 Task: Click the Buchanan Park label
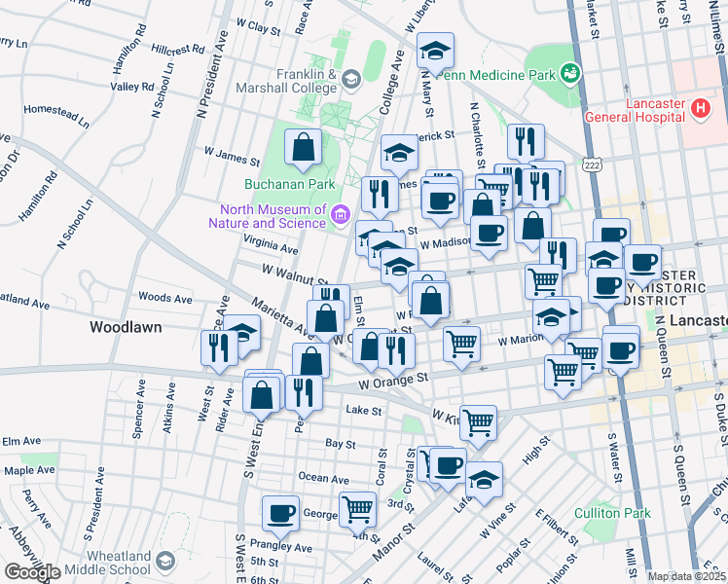pyautogui.click(x=290, y=184)
